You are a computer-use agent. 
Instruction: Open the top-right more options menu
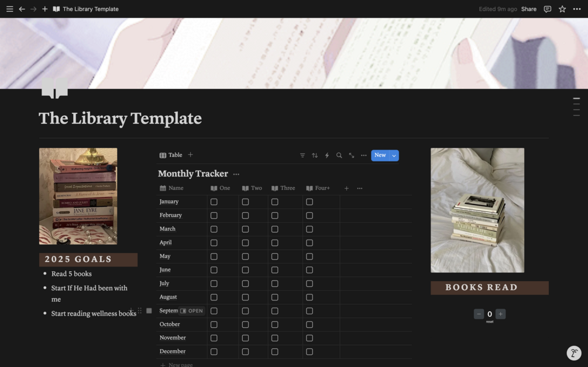pos(577,9)
